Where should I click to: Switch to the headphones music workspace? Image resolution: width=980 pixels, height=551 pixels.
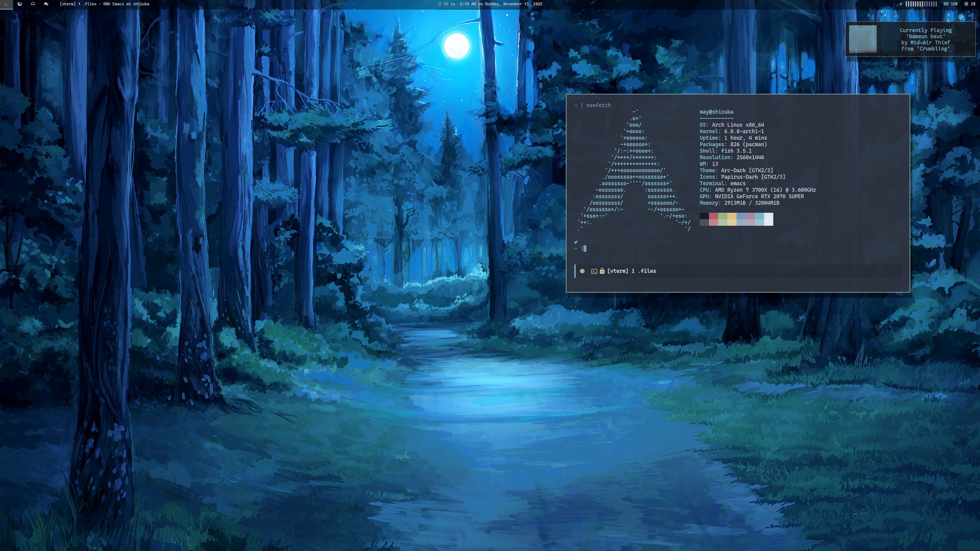33,4
